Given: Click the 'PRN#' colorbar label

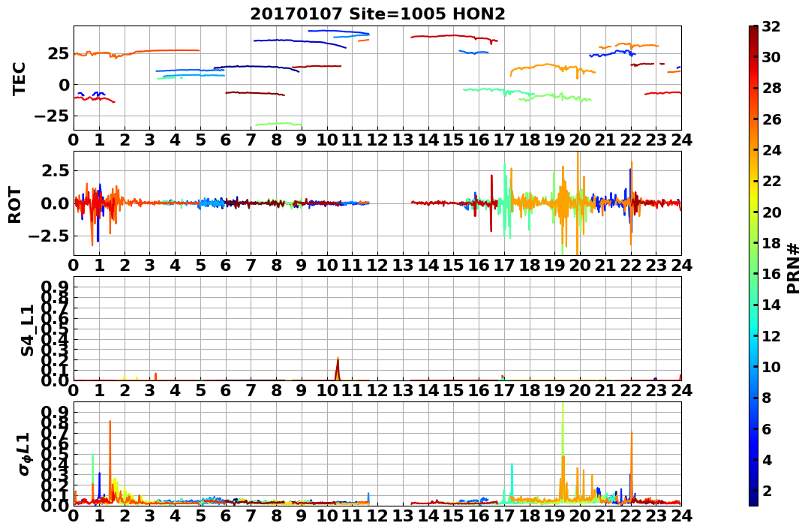Looking at the screenshot, I should point(794,268).
